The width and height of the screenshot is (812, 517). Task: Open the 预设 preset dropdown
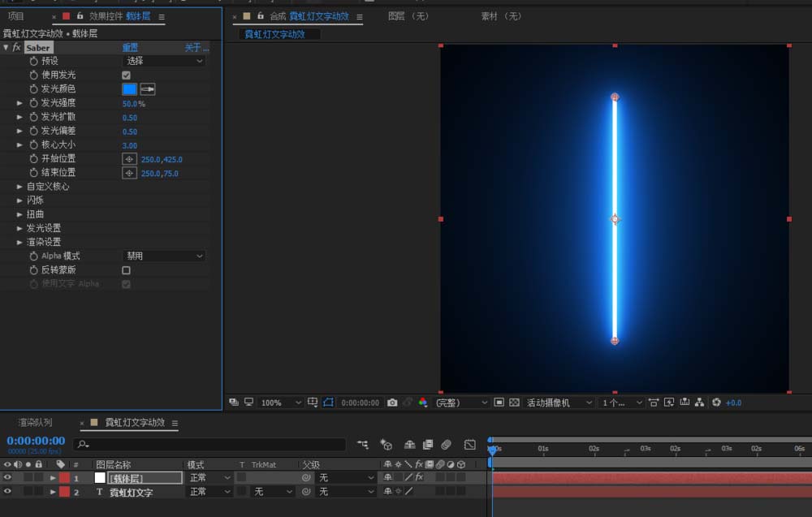163,61
